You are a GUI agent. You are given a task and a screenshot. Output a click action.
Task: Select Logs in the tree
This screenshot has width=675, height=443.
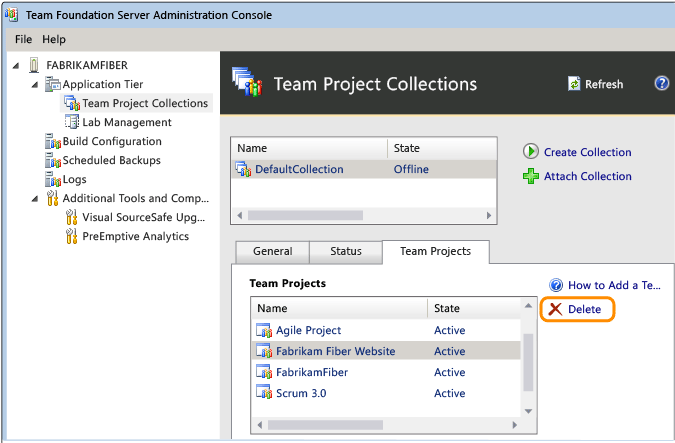click(74, 180)
